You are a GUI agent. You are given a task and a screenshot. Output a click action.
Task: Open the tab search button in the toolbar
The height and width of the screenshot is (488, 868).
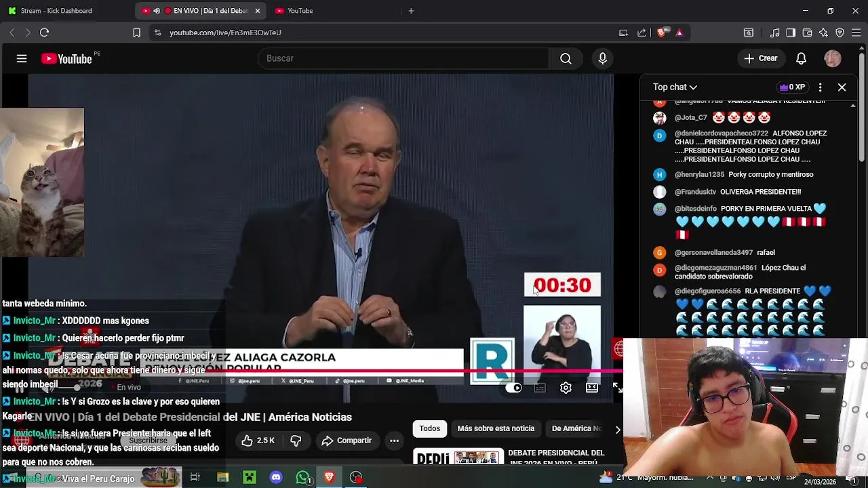click(749, 33)
